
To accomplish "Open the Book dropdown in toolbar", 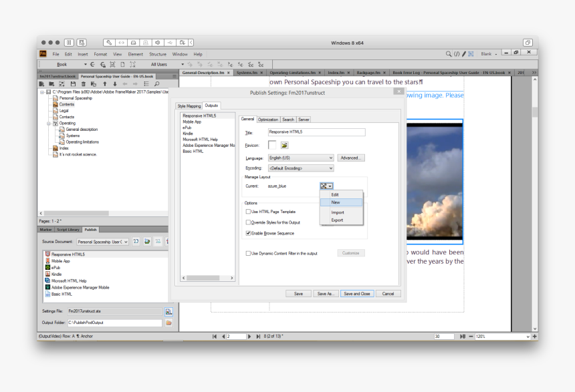I will click(86, 65).
